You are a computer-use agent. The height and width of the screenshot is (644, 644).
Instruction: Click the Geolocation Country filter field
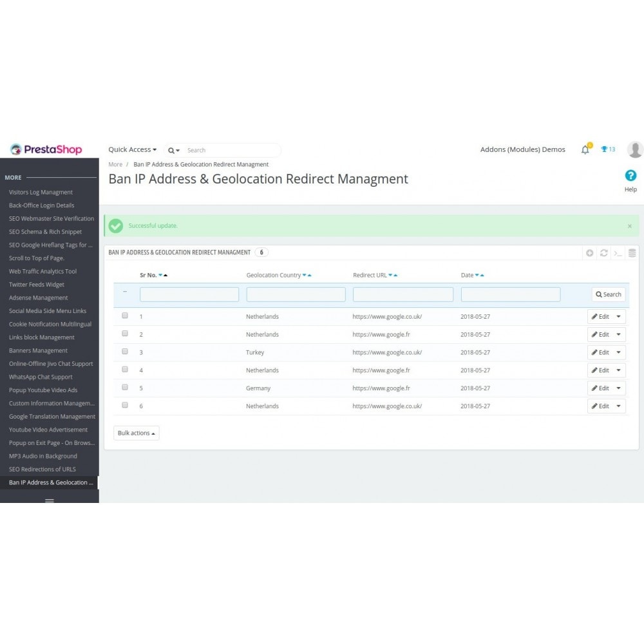[x=296, y=294]
